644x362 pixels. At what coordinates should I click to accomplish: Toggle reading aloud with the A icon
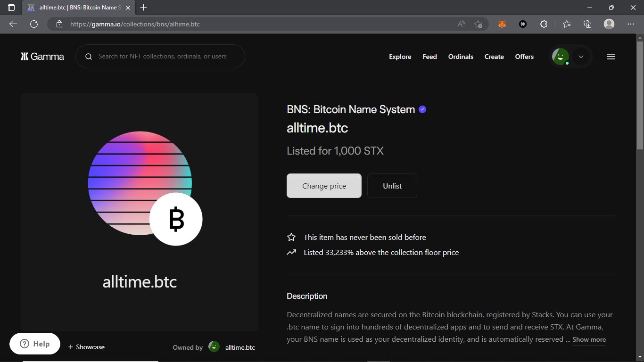(460, 24)
